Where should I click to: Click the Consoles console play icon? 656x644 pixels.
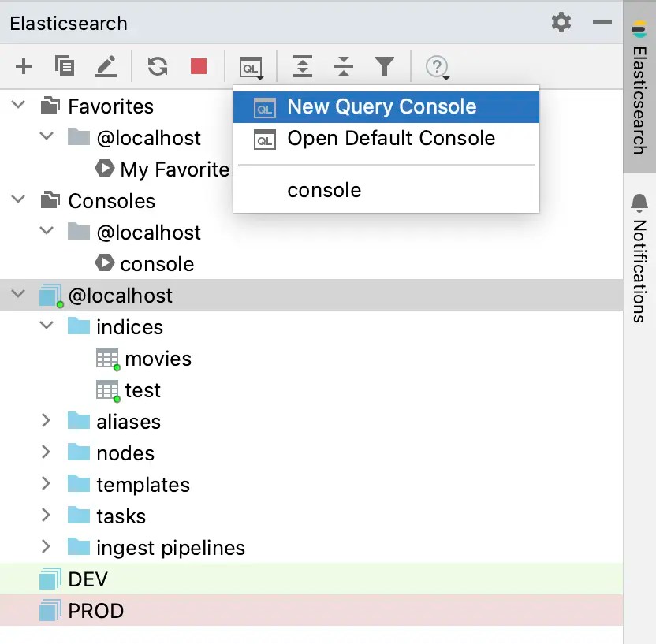click(105, 263)
